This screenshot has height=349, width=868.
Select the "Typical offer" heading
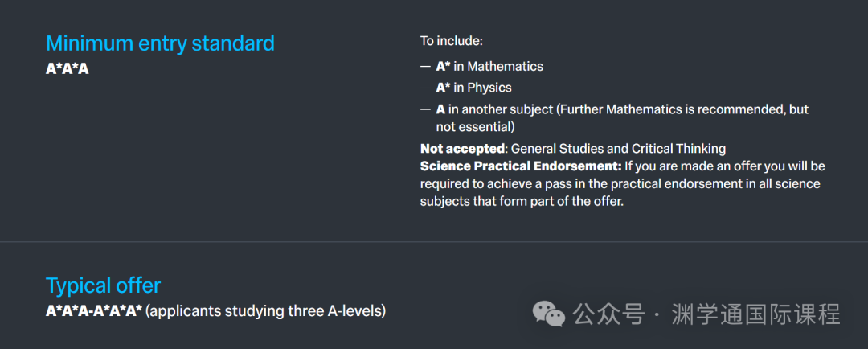(103, 285)
